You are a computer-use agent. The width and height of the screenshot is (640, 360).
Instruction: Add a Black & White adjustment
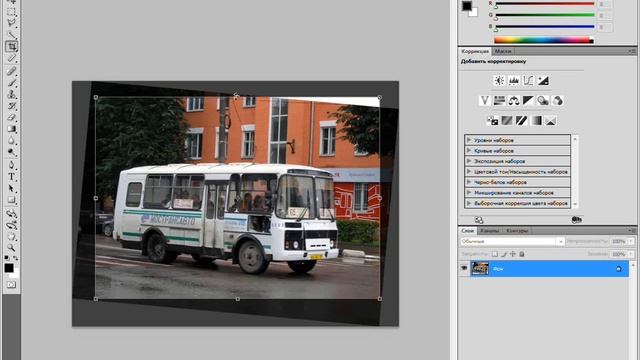tap(528, 100)
